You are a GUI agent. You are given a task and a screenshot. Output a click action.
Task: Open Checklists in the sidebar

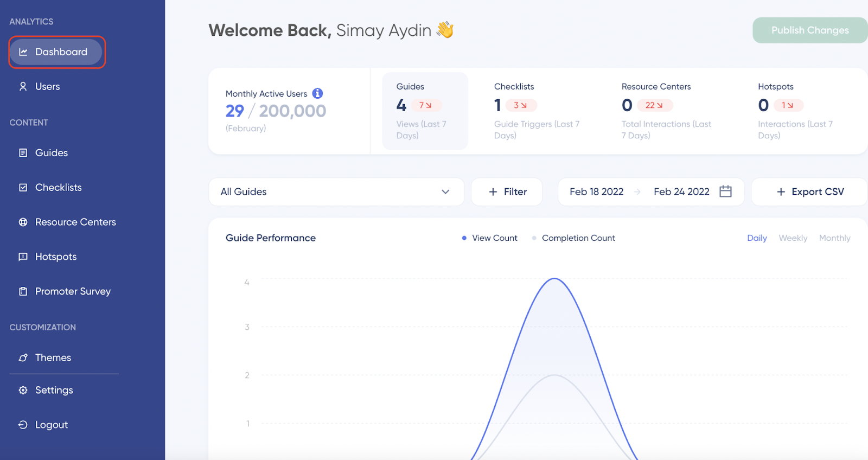pyautogui.click(x=58, y=188)
